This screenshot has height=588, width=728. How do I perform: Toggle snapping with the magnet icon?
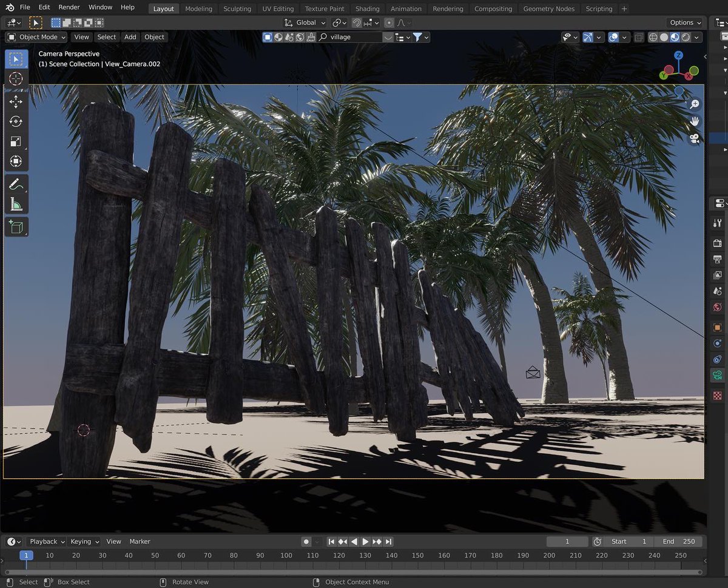(357, 22)
